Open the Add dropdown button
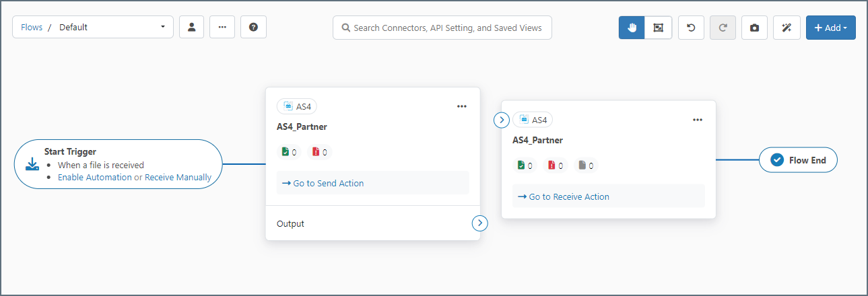868x296 pixels. [x=830, y=28]
